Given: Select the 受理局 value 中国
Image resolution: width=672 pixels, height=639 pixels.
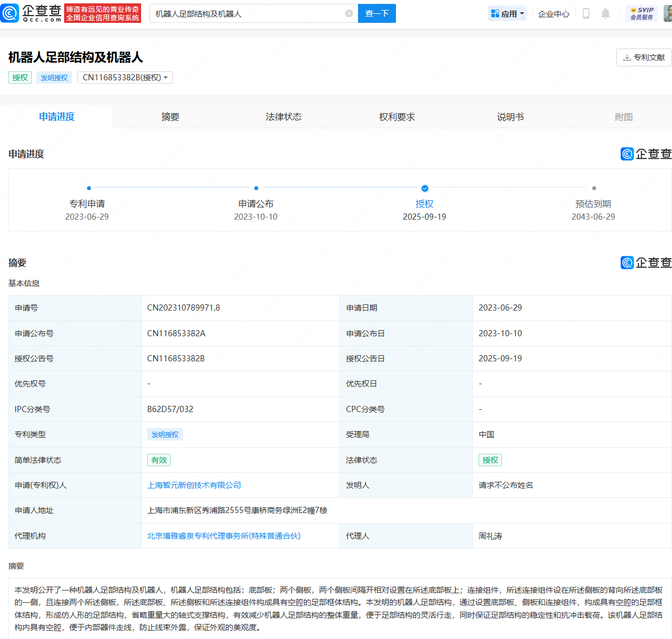Looking at the screenshot, I should 486,434.
